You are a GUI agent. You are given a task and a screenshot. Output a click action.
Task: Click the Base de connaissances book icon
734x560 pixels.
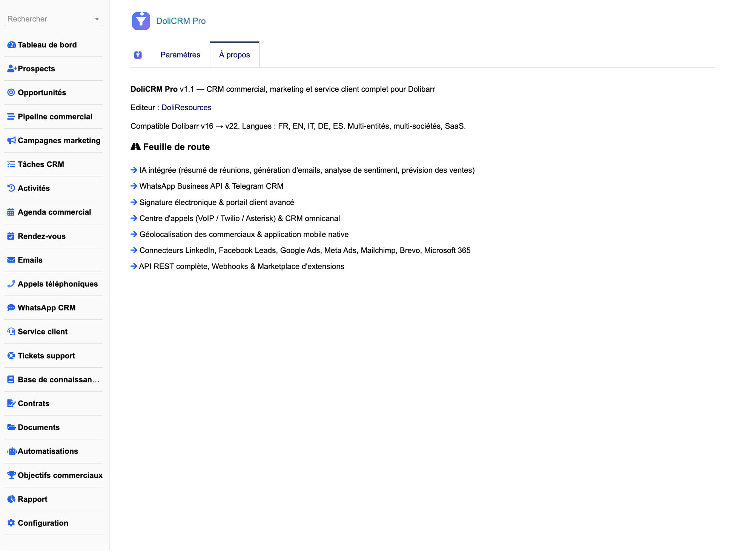pyautogui.click(x=11, y=379)
